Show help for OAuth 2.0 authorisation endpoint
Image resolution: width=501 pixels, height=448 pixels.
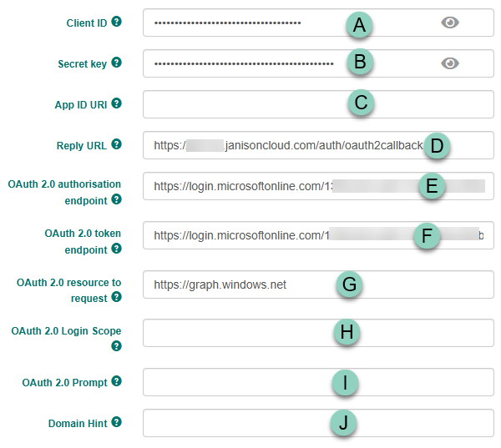pyautogui.click(x=116, y=200)
